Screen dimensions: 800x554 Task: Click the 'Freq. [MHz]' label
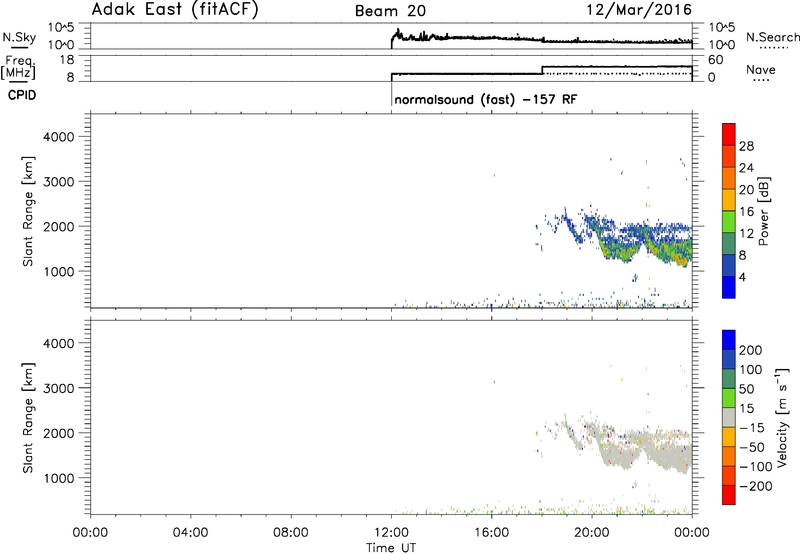click(x=19, y=68)
